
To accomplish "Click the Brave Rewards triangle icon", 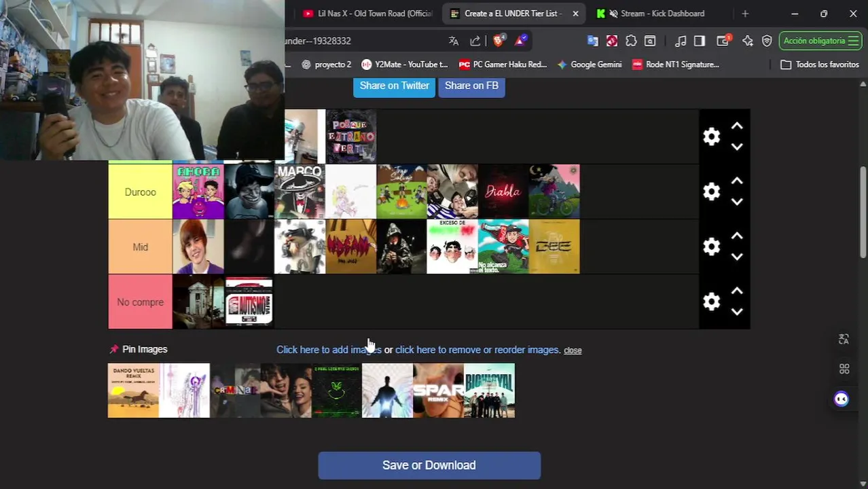I will [x=520, y=41].
